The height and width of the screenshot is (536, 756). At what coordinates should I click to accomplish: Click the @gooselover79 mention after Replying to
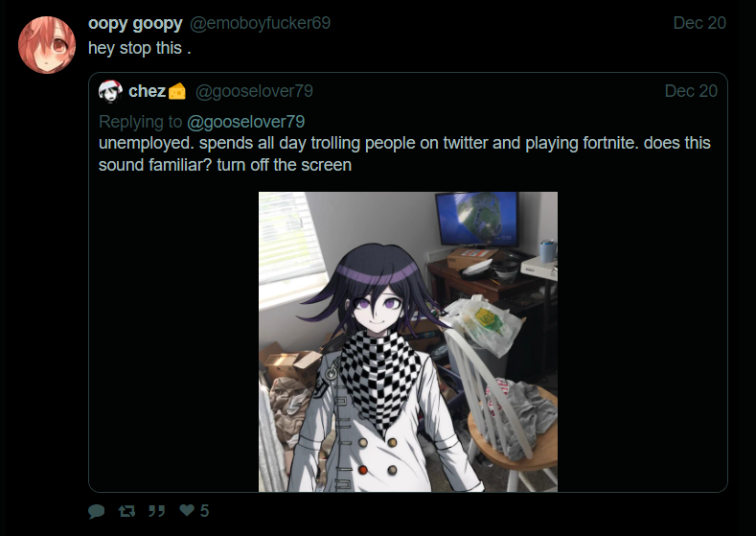[246, 122]
